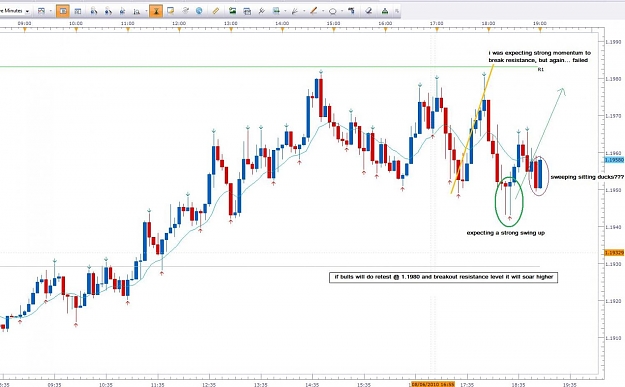Select the ellipse shape drawing tool

coord(332,11)
